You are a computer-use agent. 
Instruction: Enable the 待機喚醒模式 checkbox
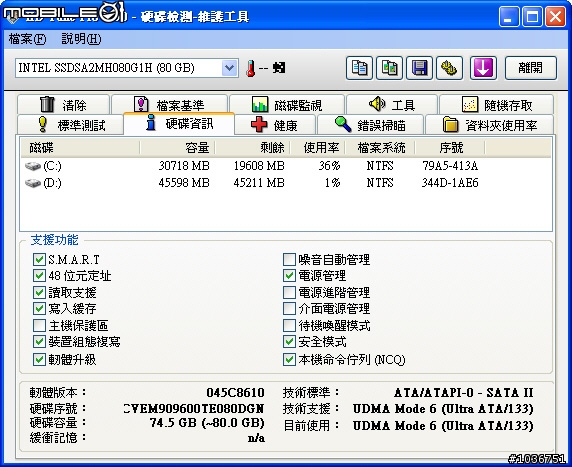click(289, 325)
